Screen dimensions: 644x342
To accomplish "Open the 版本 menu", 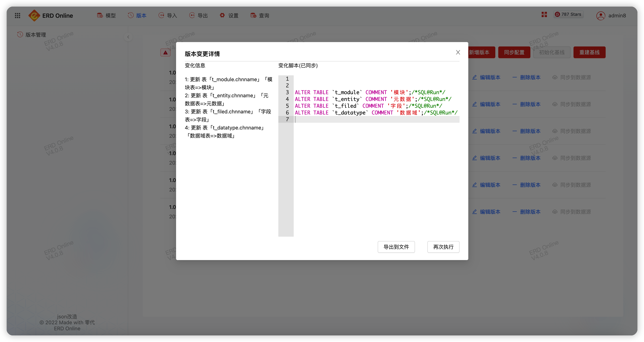I will 137,16.
